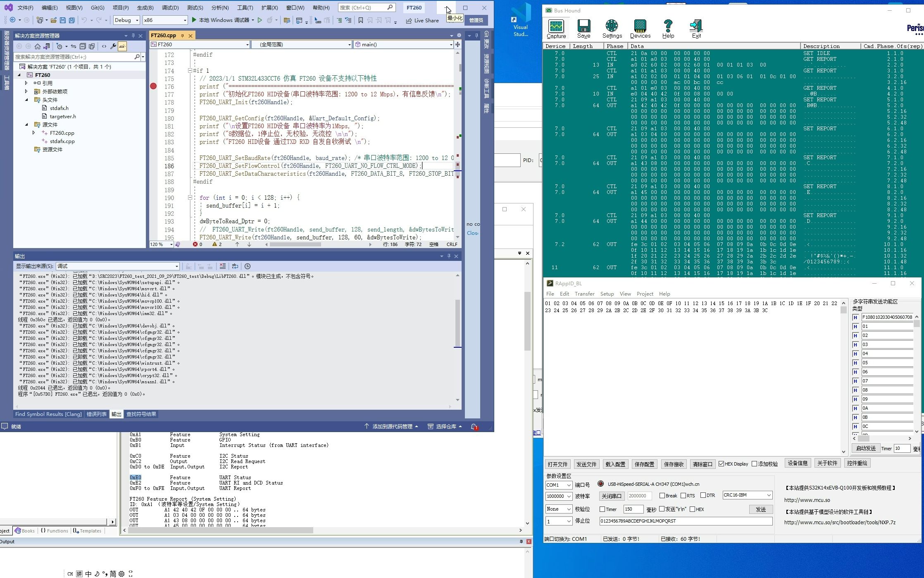This screenshot has width=924, height=578.
Task: Check the Break checkbox in RAppID_BL
Action: (662, 495)
